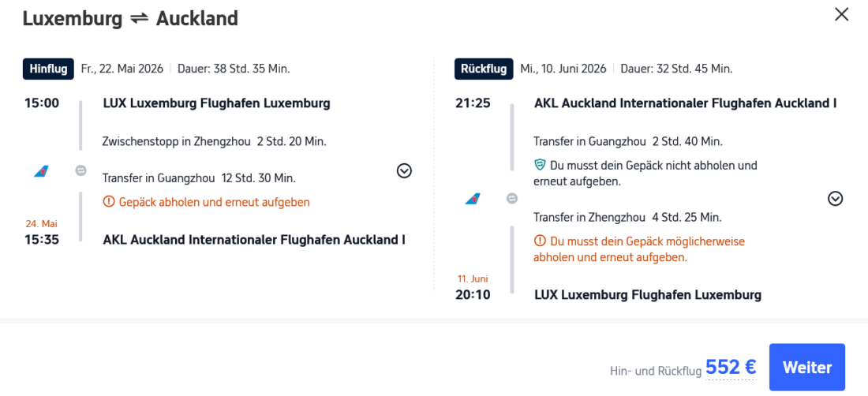Select the Hinflug label
The height and width of the screenshot is (396, 868).
click(x=48, y=69)
